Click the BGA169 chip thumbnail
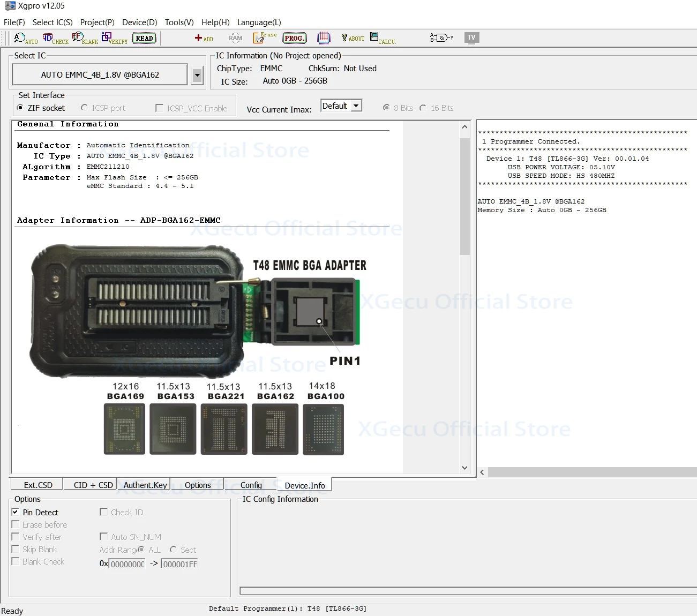This screenshot has height=616, width=697. [x=124, y=430]
